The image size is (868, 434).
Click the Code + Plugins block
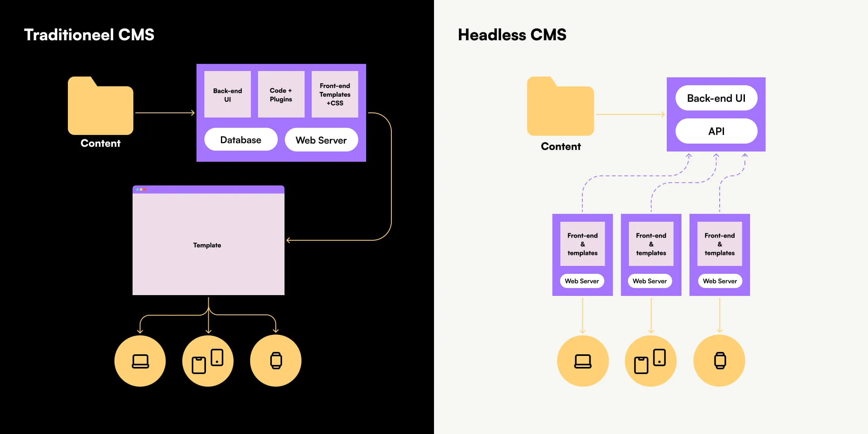(281, 94)
